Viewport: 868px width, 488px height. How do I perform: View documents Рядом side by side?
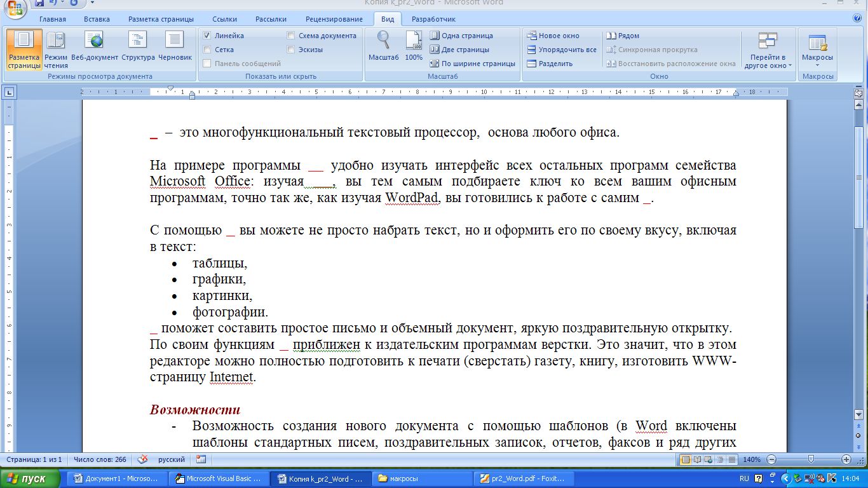pyautogui.click(x=623, y=36)
